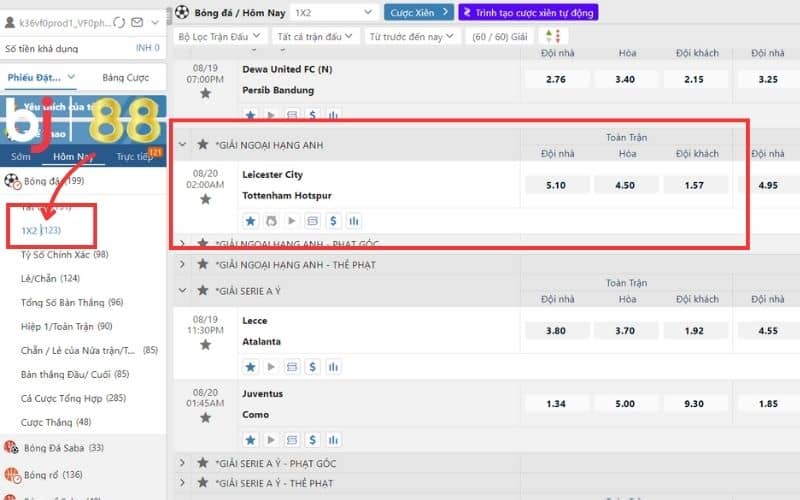This screenshot has height=500, width=800.
Task: Click the blue star icon under Atalanta
Action: 250,367
